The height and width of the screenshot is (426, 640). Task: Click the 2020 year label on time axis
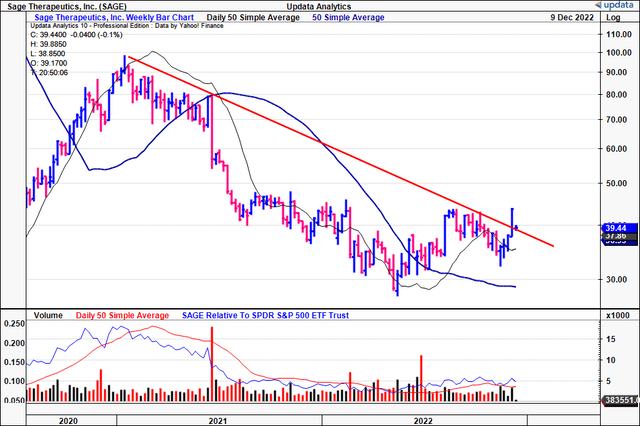pos(68,421)
